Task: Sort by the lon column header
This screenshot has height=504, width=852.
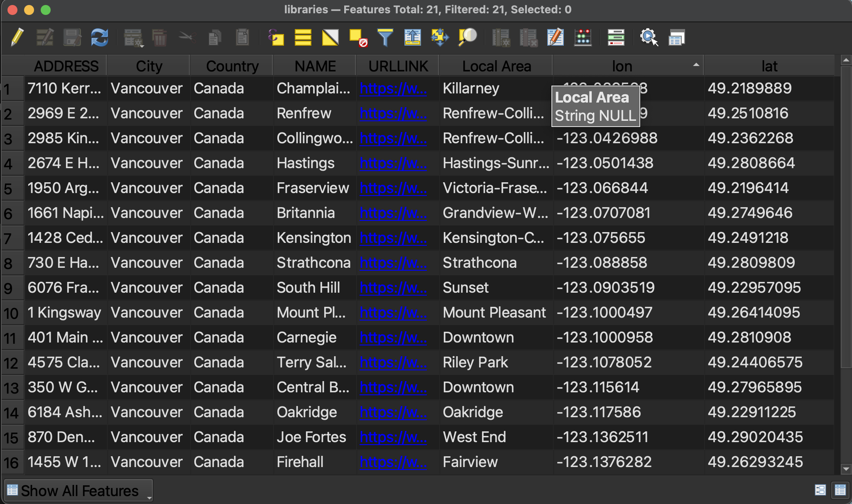Action: click(622, 66)
